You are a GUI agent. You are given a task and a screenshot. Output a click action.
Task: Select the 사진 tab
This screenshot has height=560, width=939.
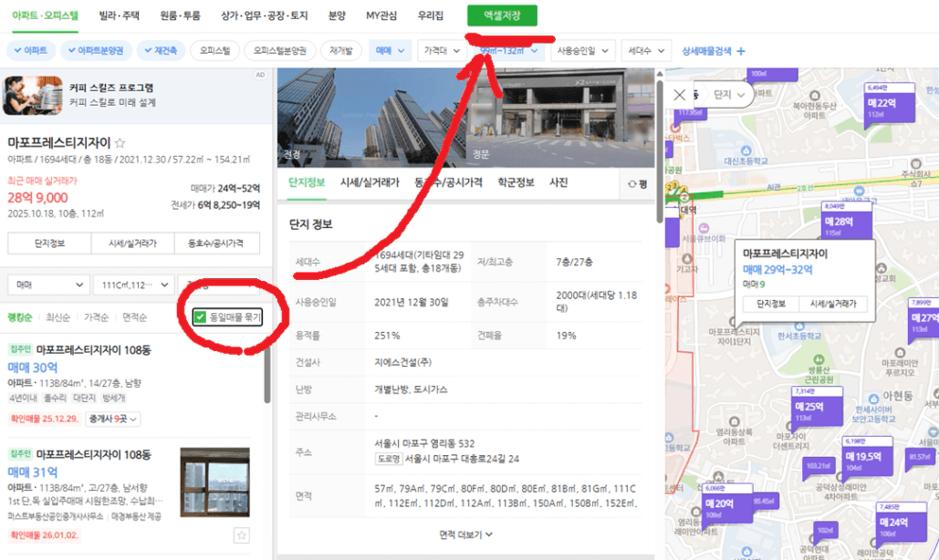(x=558, y=182)
